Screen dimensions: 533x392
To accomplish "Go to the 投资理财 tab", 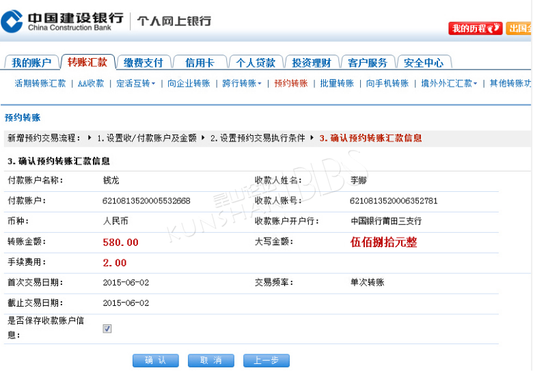I will pyautogui.click(x=312, y=63).
